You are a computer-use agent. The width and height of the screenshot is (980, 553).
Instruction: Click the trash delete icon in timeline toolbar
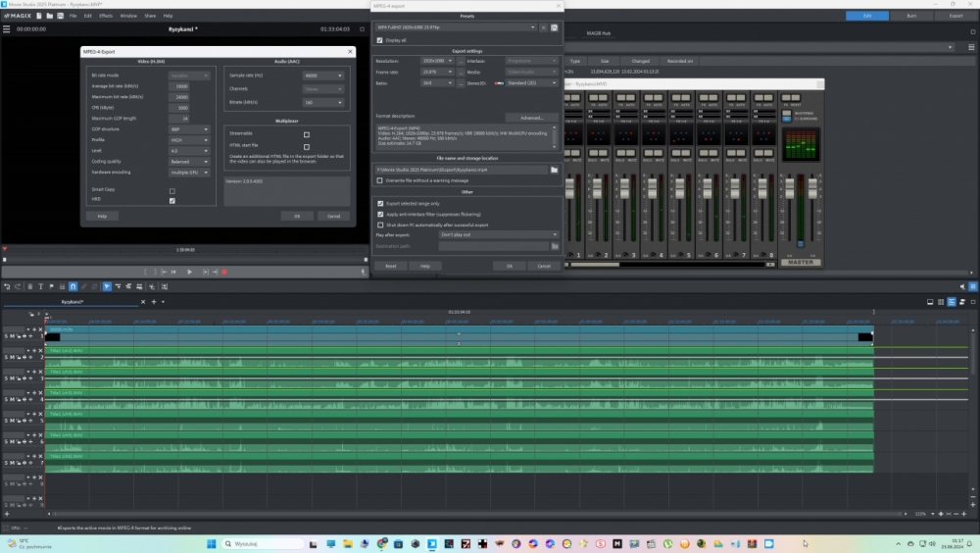tap(28, 287)
